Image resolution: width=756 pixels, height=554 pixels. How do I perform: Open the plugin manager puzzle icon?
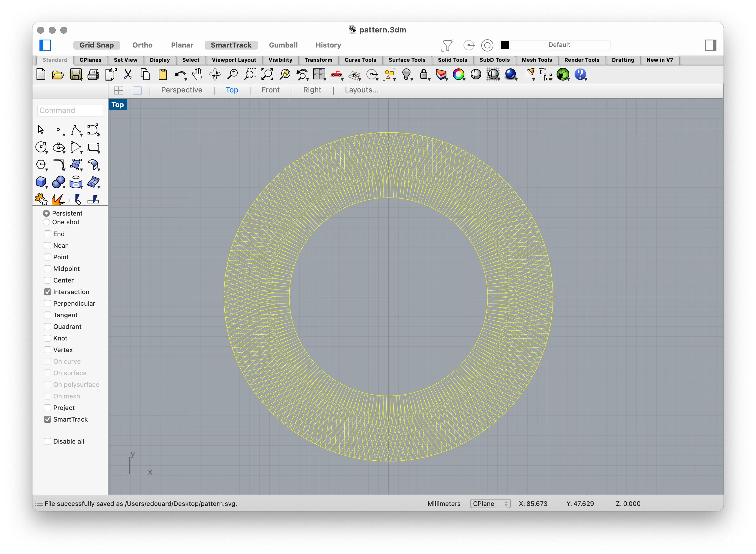pos(40,199)
